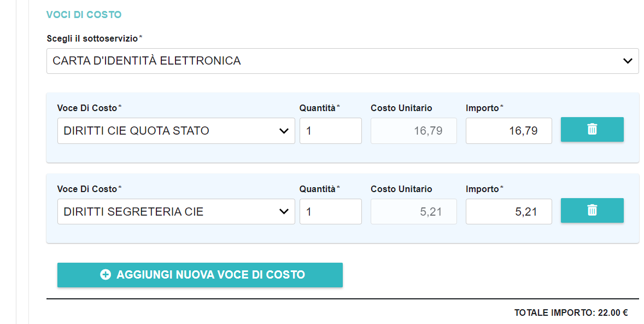Click the Importo label in the second cost row
The image size is (644, 324).
[482, 189]
